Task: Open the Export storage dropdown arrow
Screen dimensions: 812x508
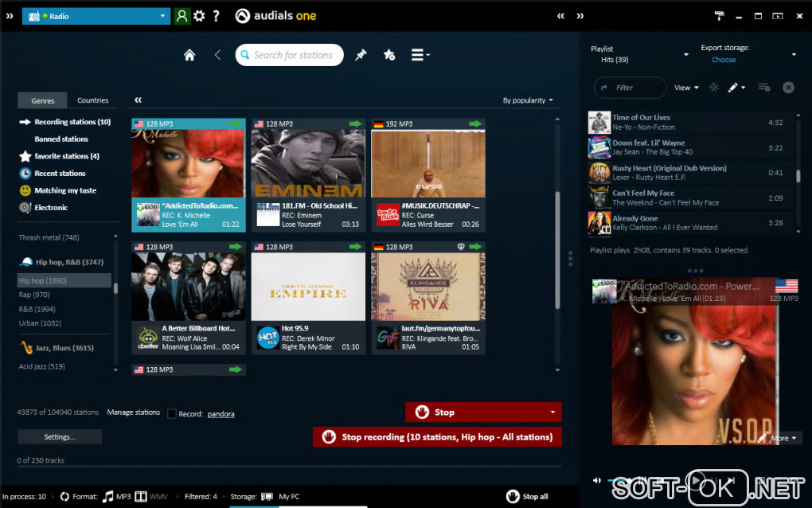Action: tap(794, 54)
